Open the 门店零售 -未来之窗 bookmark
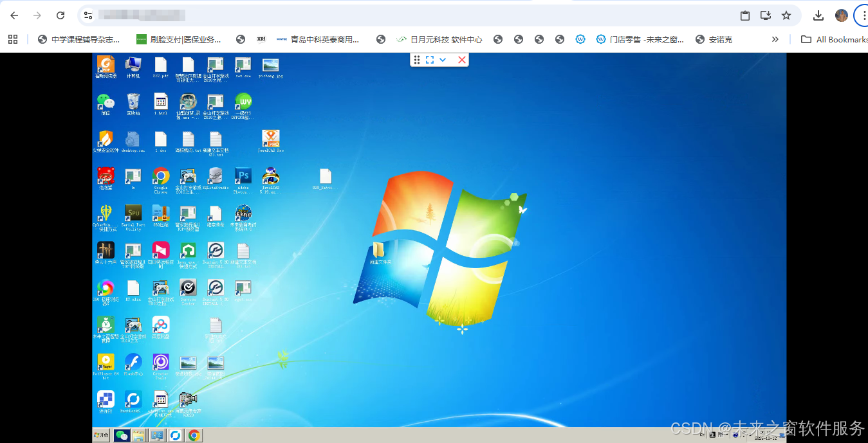Image resolution: width=868 pixels, height=443 pixels. (640, 39)
